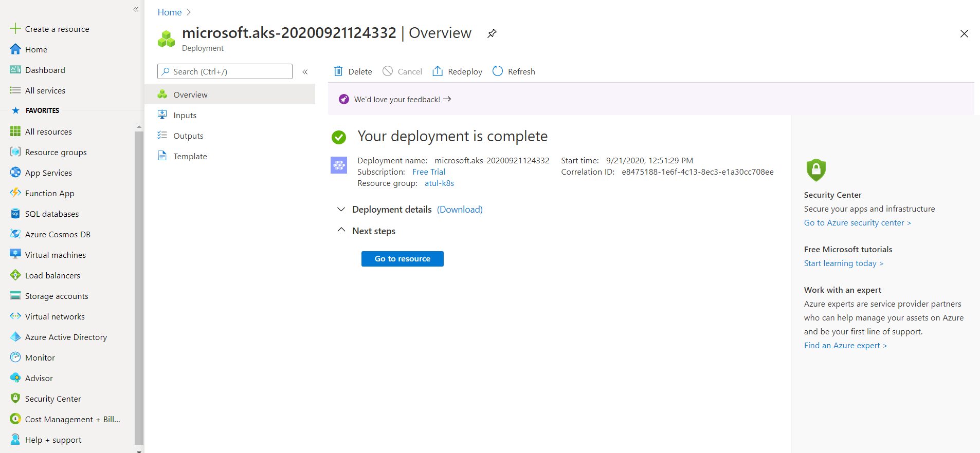
Task: Click the Delete trash can icon
Action: tap(338, 71)
